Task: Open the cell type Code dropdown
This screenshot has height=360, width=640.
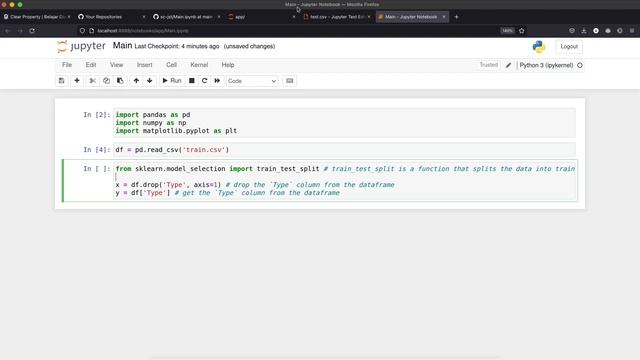Action: coord(252,81)
